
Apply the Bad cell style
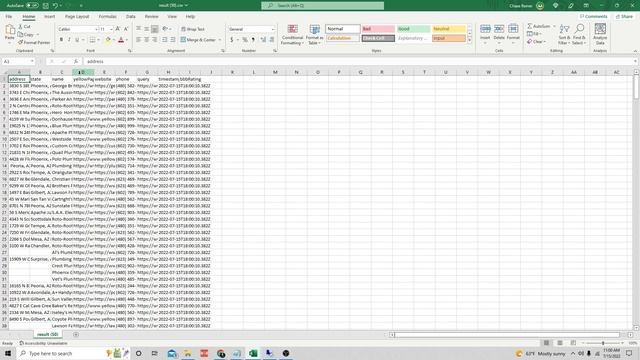[x=378, y=29]
